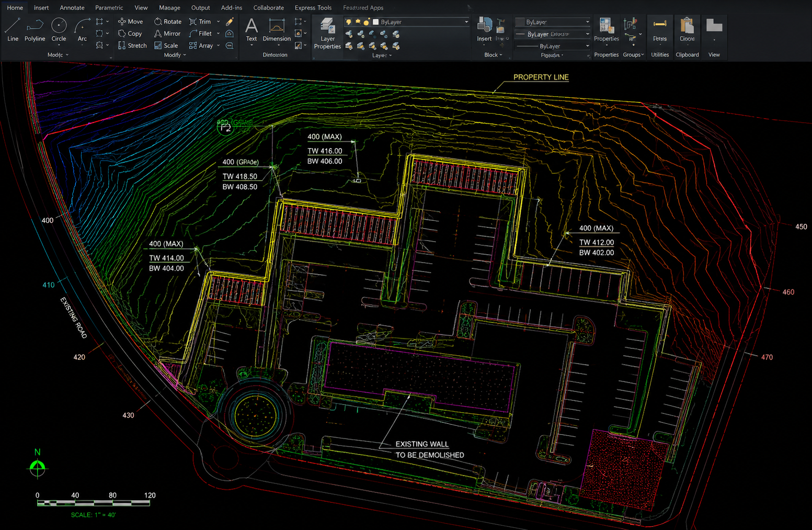Click the white layer color swatch
812x530 pixels.
pos(375,22)
